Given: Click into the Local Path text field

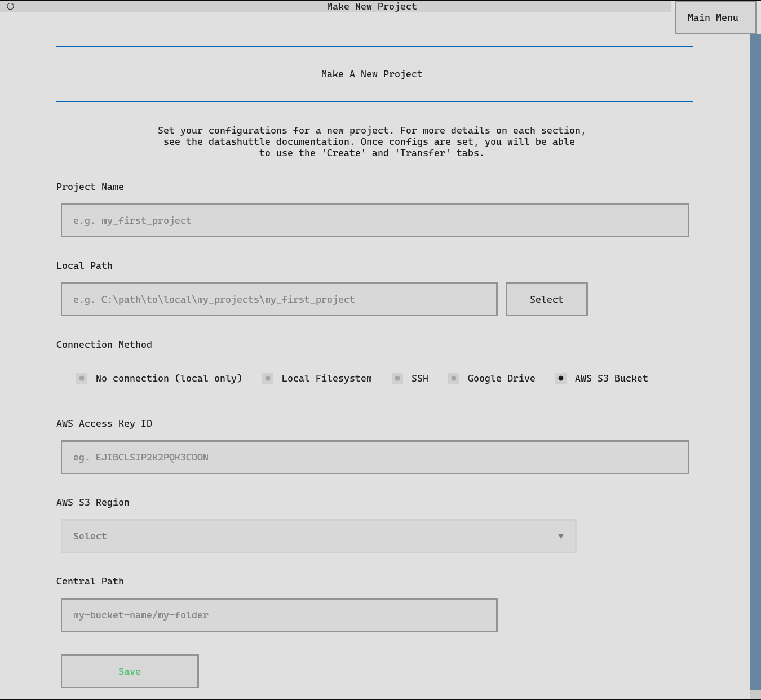Looking at the screenshot, I should click(x=278, y=299).
